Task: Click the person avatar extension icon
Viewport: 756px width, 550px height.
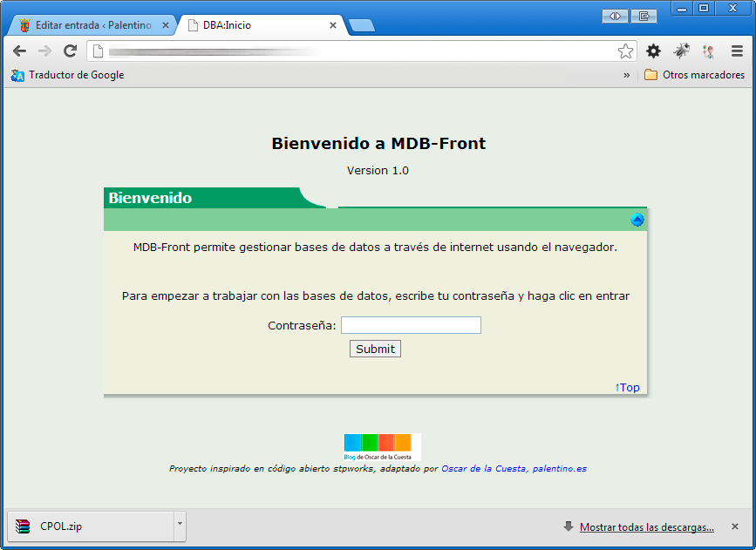Action: tap(708, 51)
